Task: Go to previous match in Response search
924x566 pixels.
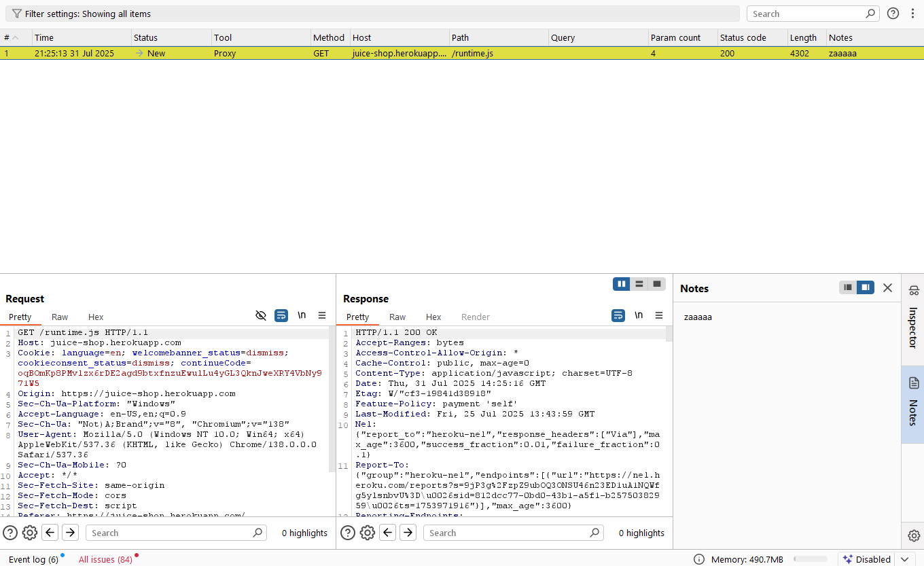Action: point(388,533)
